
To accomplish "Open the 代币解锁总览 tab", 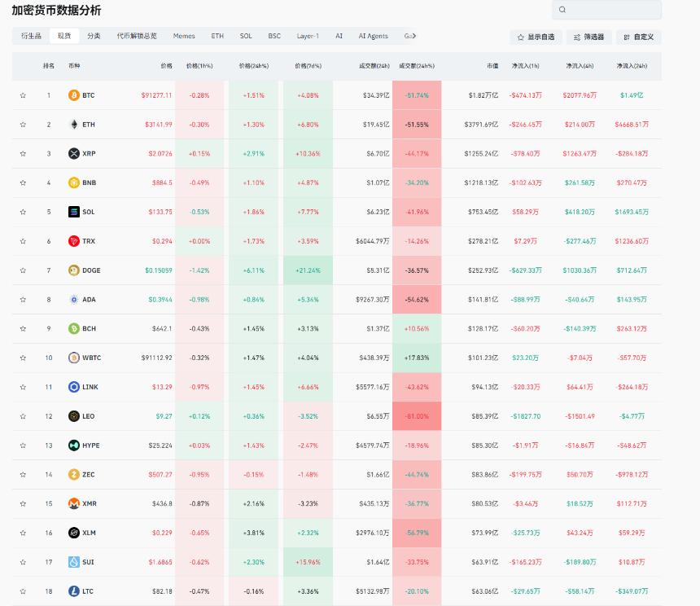I will pos(137,36).
